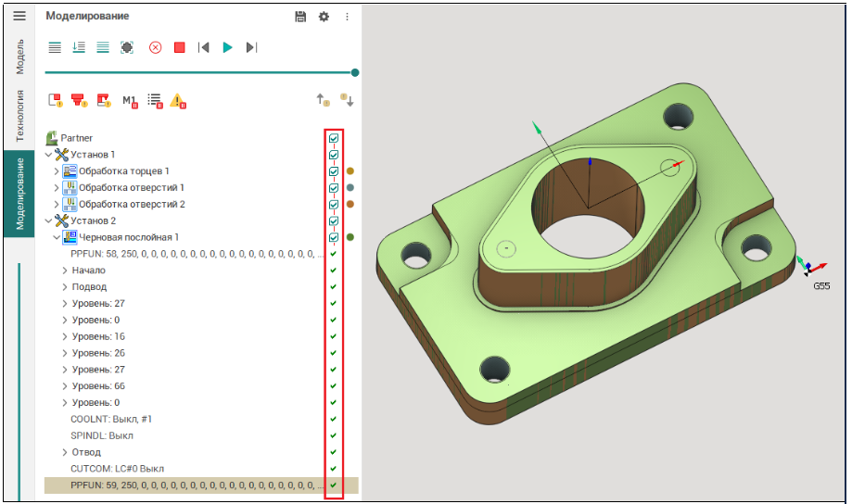Viewport: 852px width, 504px height.
Task: Select the COOLNT: Выкл, #1 command row
Action: [x=111, y=419]
